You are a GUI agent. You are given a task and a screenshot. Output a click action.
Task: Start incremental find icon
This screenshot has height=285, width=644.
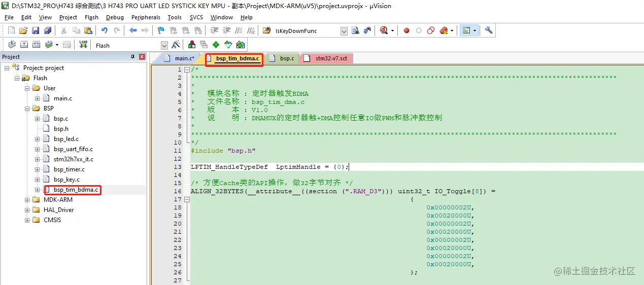[x=367, y=30]
